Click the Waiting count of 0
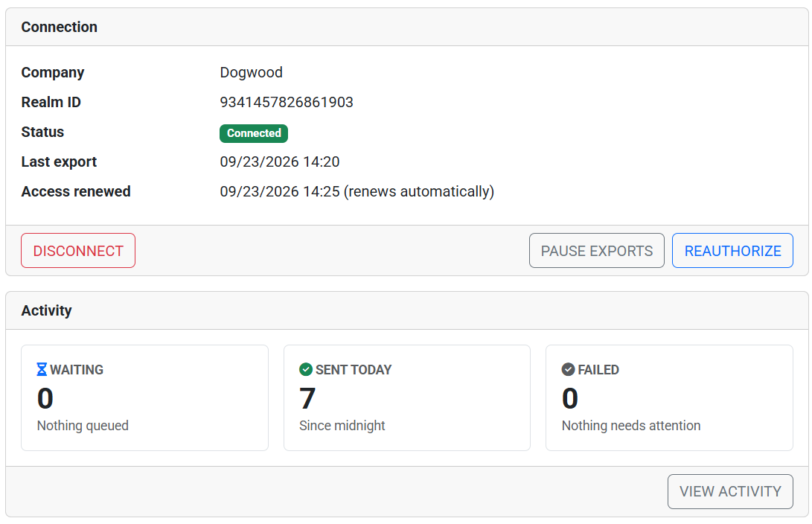Screen dimensions: 812x524 45,398
